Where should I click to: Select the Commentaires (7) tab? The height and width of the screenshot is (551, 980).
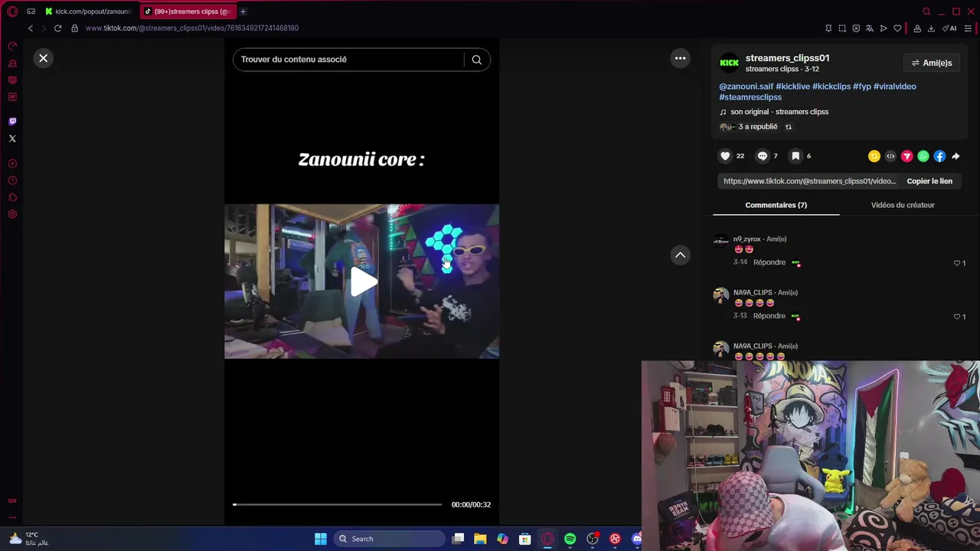[x=776, y=205]
